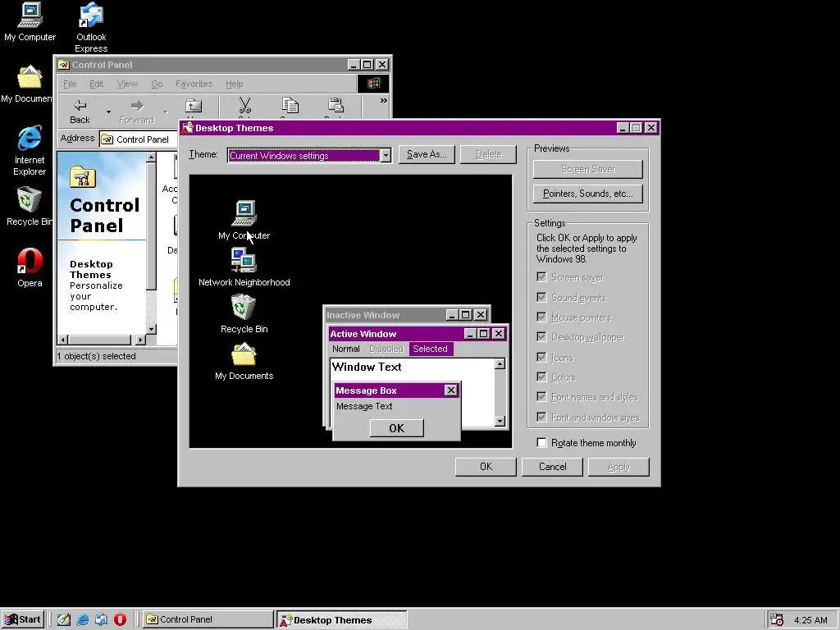Open the desktop Recycle Bin icon
Image resolution: width=840 pixels, height=630 pixels.
pos(30,200)
